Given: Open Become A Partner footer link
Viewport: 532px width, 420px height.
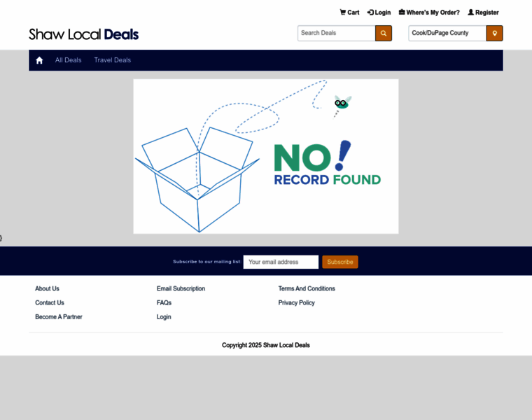Looking at the screenshot, I should (x=59, y=317).
